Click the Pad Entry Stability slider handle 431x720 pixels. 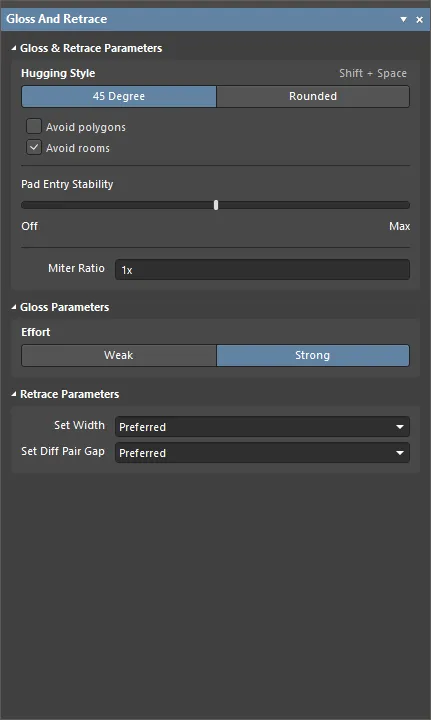click(x=216, y=205)
